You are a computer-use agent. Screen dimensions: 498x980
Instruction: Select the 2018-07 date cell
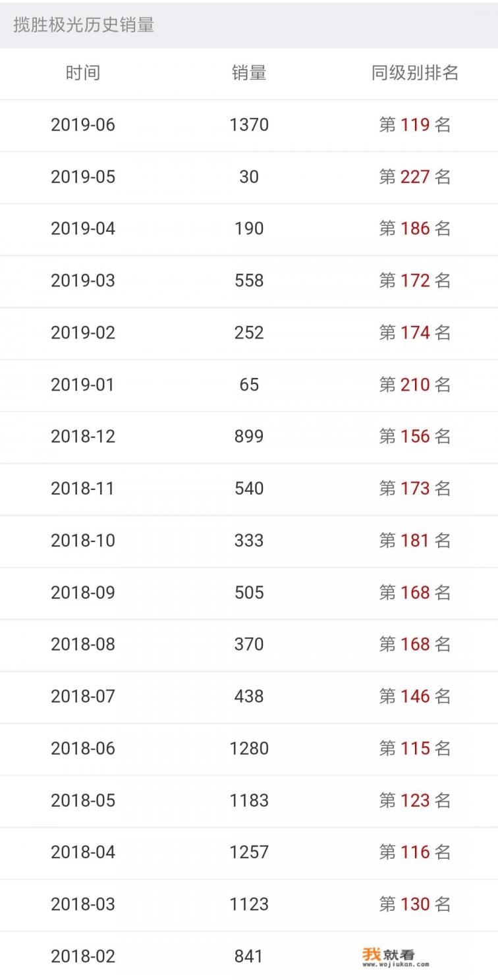83,697
